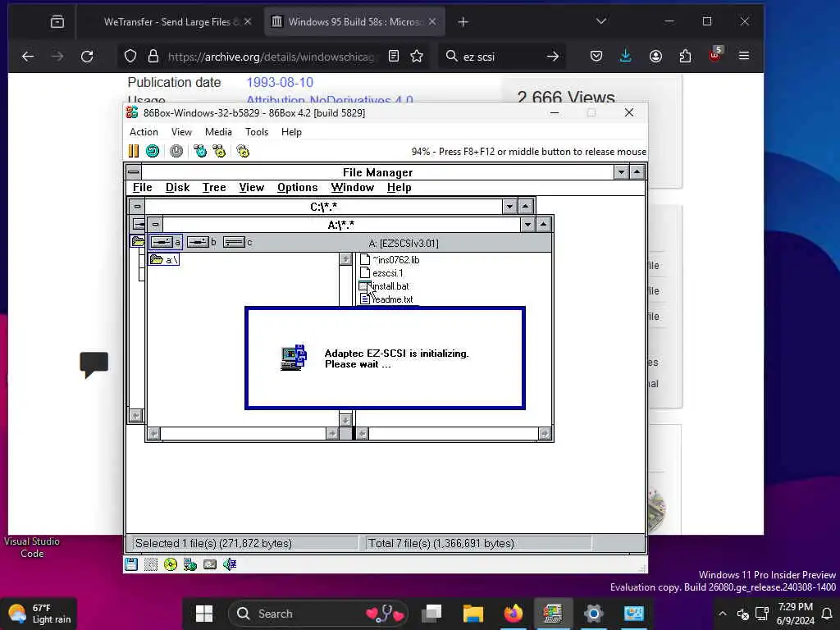This screenshot has height=630, width=840.
Task: Open the Disk menu in File Manager
Action: [177, 188]
